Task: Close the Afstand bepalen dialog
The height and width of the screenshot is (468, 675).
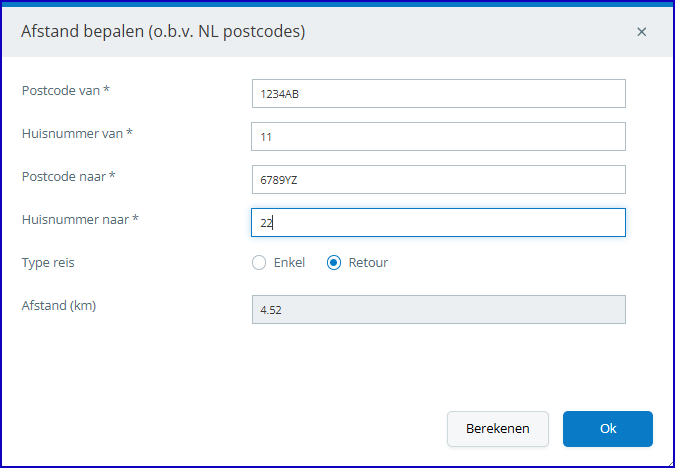Action: point(641,32)
